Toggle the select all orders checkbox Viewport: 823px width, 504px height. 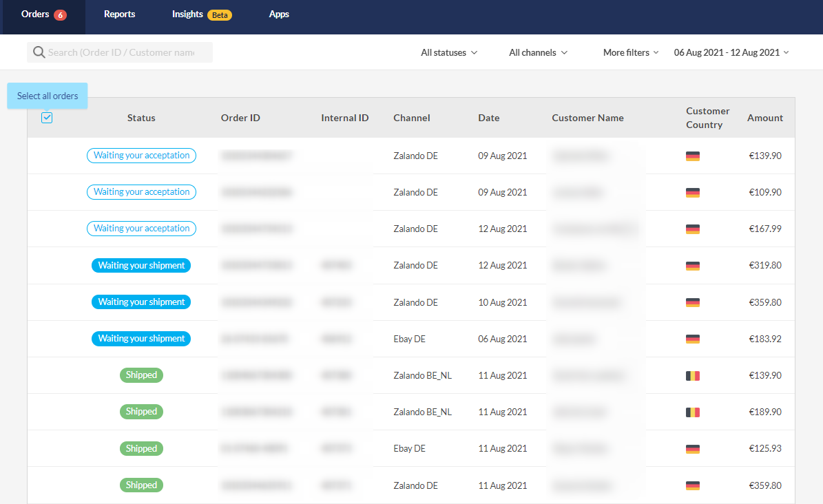pyautogui.click(x=47, y=118)
